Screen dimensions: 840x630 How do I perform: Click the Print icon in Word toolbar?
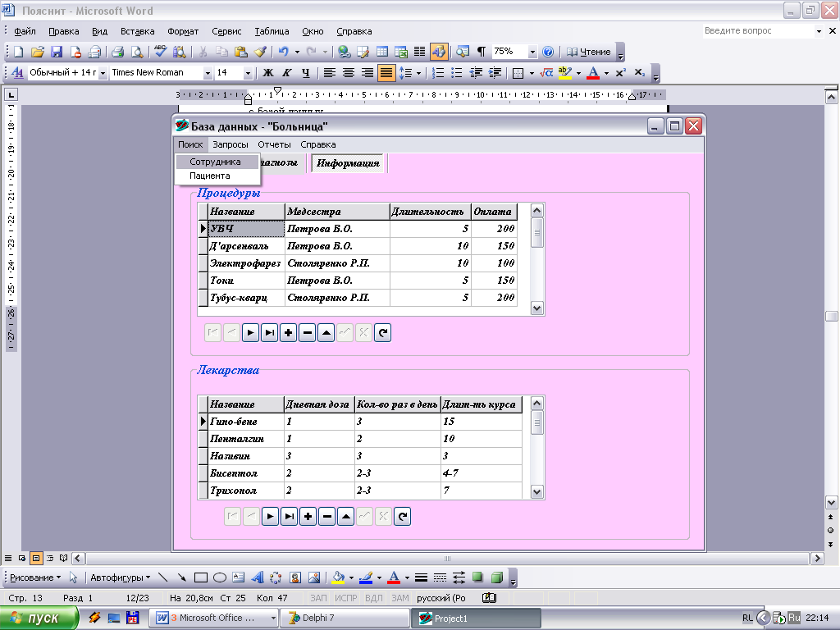(117, 52)
